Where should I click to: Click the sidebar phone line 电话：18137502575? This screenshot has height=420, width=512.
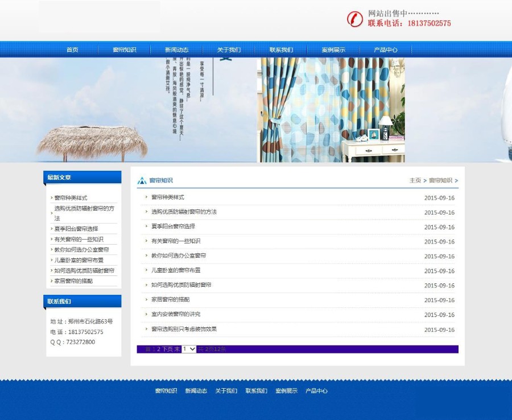(77, 332)
